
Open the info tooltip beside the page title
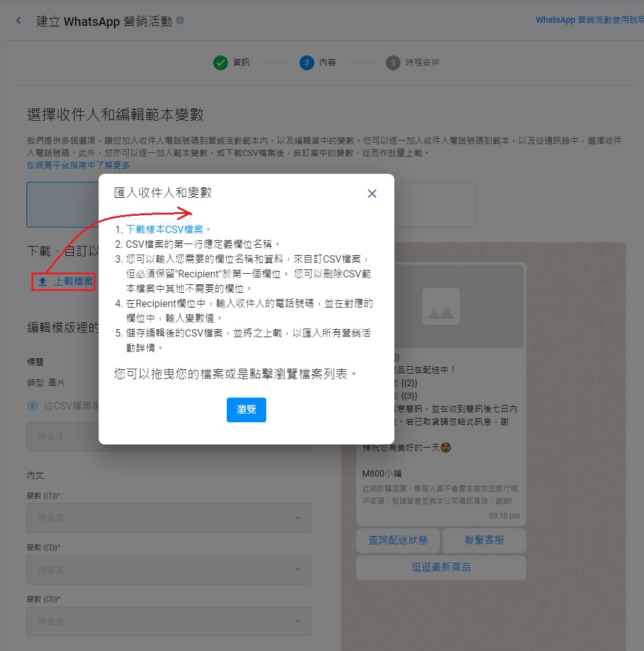180,20
